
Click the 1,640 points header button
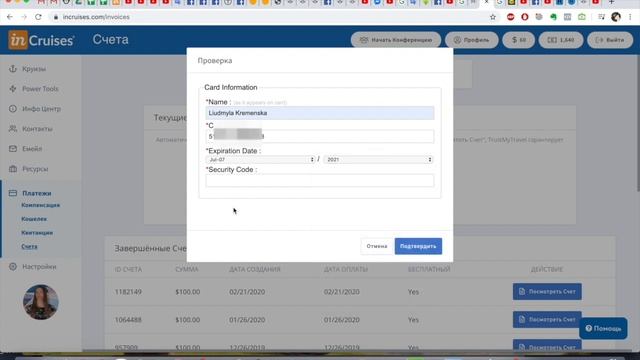(x=561, y=40)
